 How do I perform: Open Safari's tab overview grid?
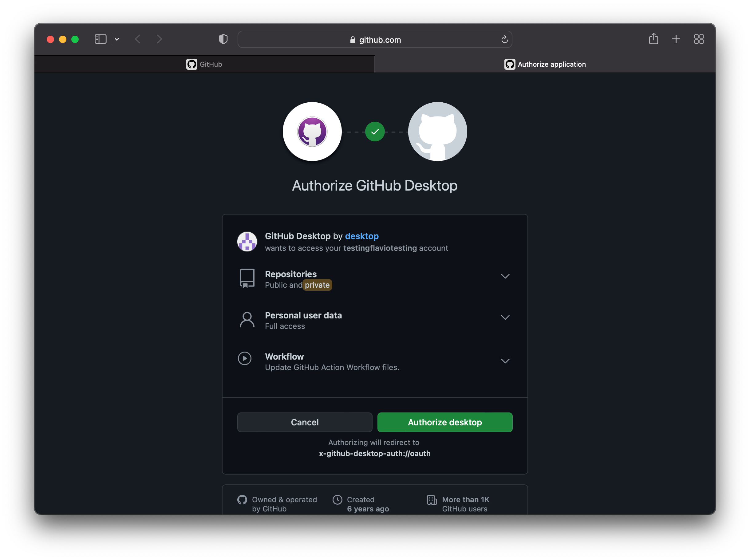pyautogui.click(x=699, y=39)
